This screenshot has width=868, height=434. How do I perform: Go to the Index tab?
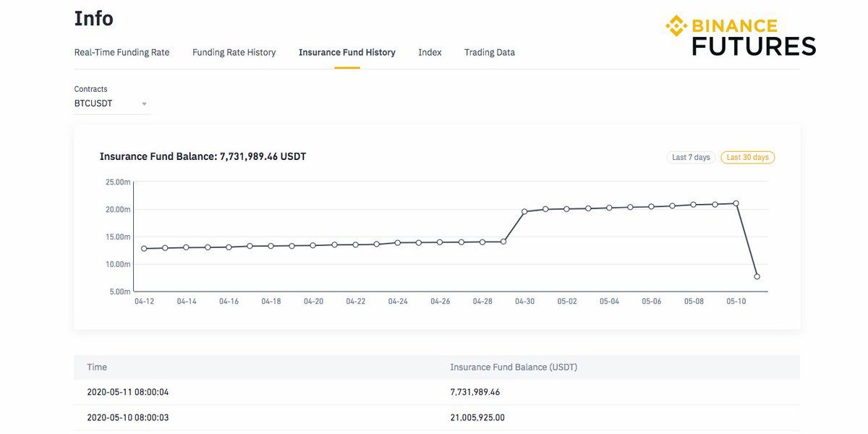click(x=430, y=52)
